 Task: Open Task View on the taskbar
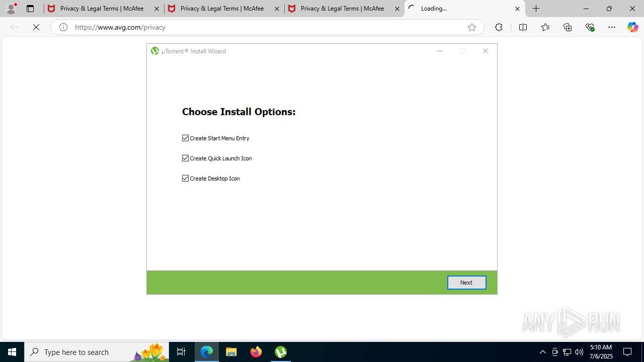tap(181, 352)
